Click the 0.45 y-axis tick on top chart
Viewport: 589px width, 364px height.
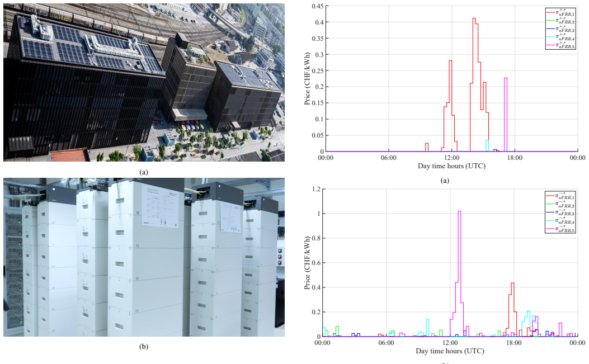(x=318, y=6)
